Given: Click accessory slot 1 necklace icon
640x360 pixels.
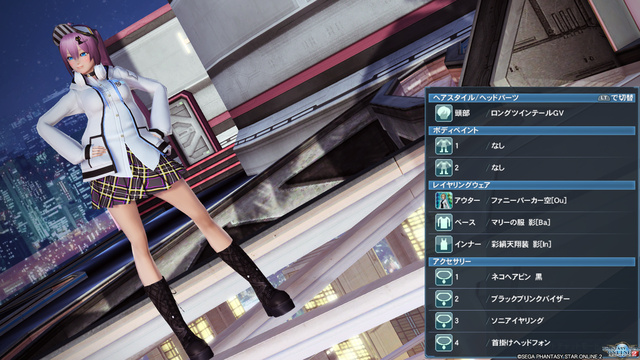Looking at the screenshot, I should 443,277.
